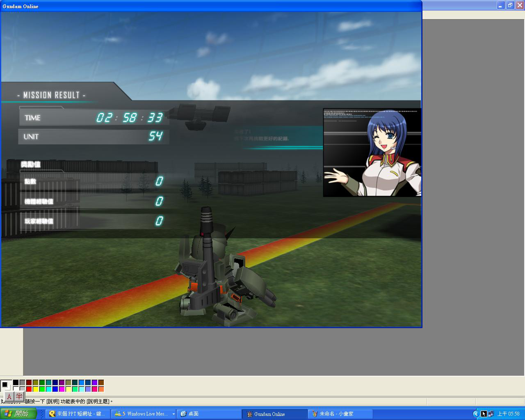Pick the bright red palette swatch
Screen dimensions: 525x420
coord(29,389)
